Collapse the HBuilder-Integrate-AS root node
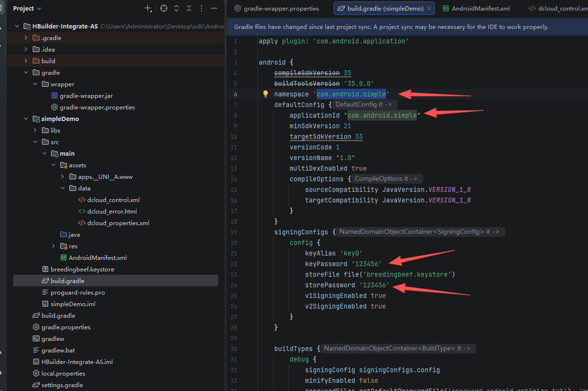This screenshot has width=588, height=391. tap(17, 26)
